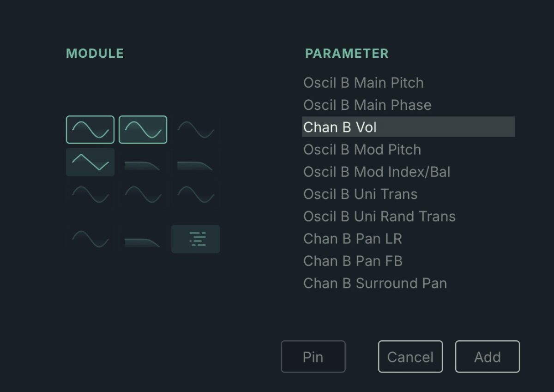This screenshot has width=554, height=392.
Task: Select the first sine LFO module icon
Action: pyautogui.click(x=90, y=129)
